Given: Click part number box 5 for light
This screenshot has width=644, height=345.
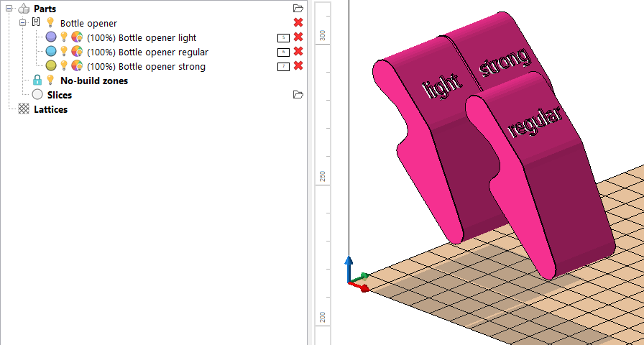Looking at the screenshot, I should click(283, 38).
